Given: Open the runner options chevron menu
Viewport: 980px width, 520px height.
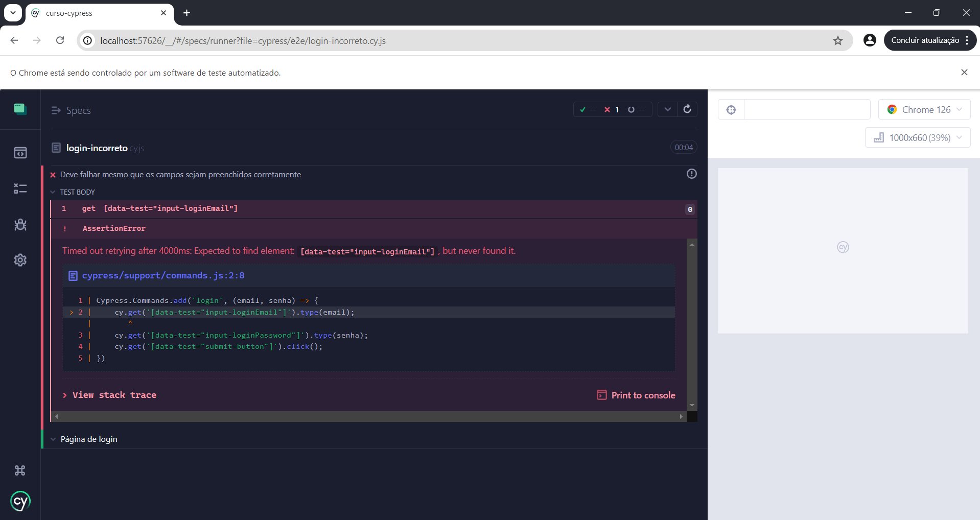Looking at the screenshot, I should click(x=667, y=109).
